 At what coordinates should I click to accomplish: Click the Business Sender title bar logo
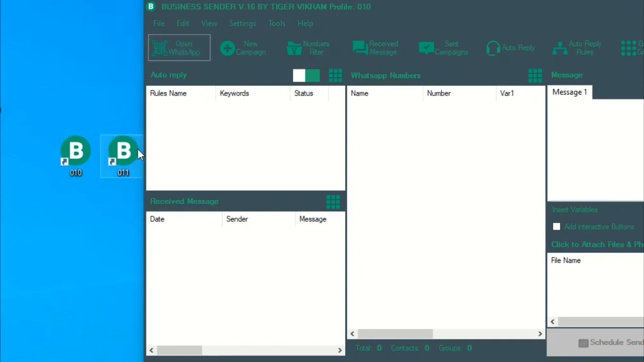point(150,7)
